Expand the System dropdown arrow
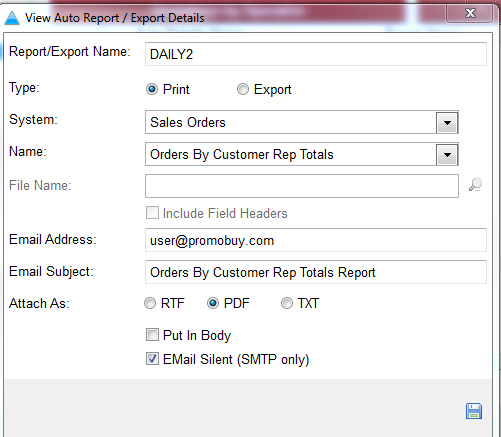This screenshot has width=501, height=437. (x=447, y=122)
